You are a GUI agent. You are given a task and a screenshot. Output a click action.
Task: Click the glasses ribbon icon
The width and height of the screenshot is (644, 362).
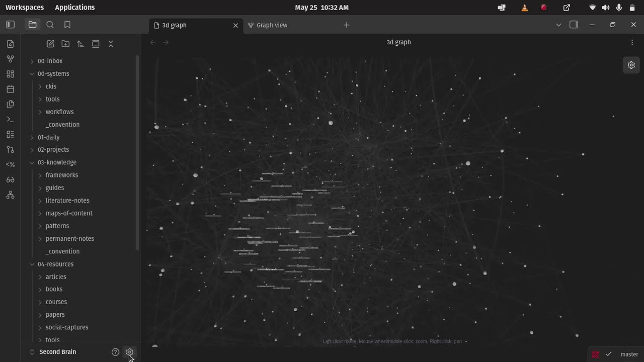click(10, 179)
